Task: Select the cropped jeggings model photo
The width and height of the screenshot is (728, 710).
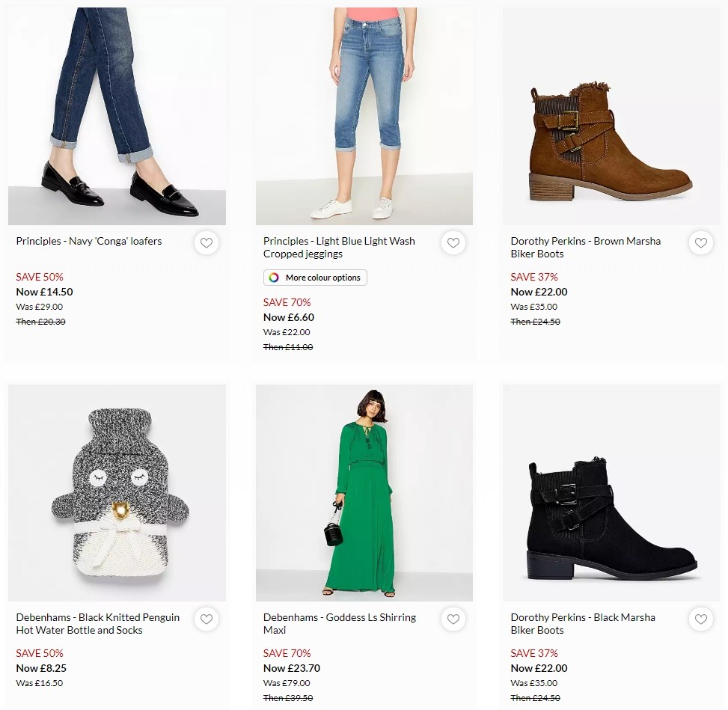Action: point(364,115)
